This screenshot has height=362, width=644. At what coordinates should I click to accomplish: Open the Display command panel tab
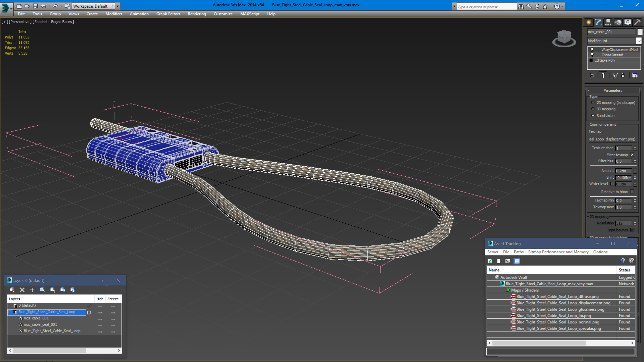click(x=627, y=22)
